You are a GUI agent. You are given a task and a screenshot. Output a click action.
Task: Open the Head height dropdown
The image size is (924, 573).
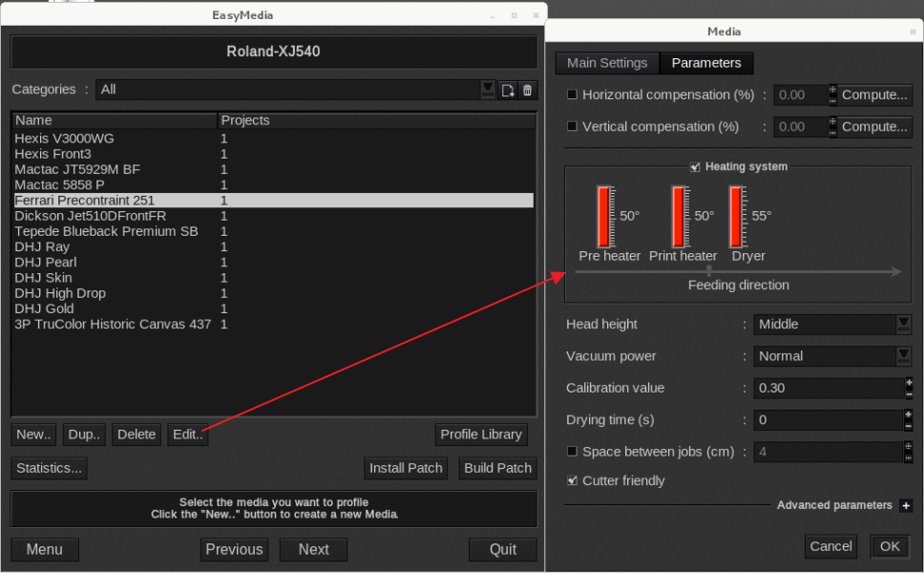pyautogui.click(x=903, y=324)
